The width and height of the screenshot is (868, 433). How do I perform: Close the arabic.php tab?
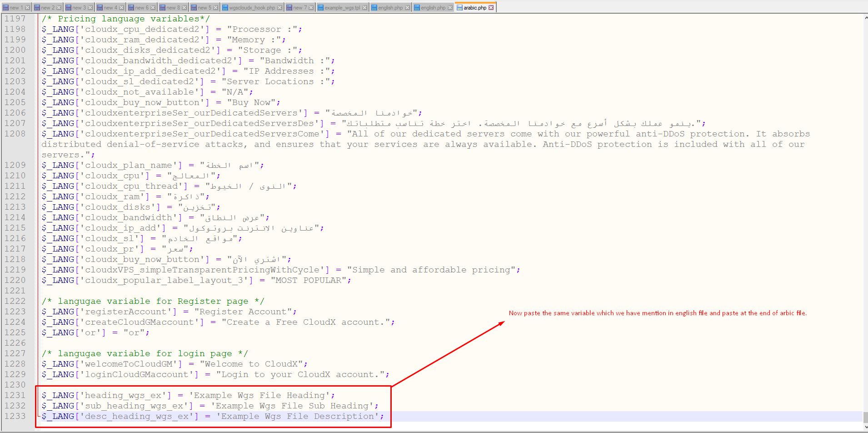pyautogui.click(x=491, y=8)
